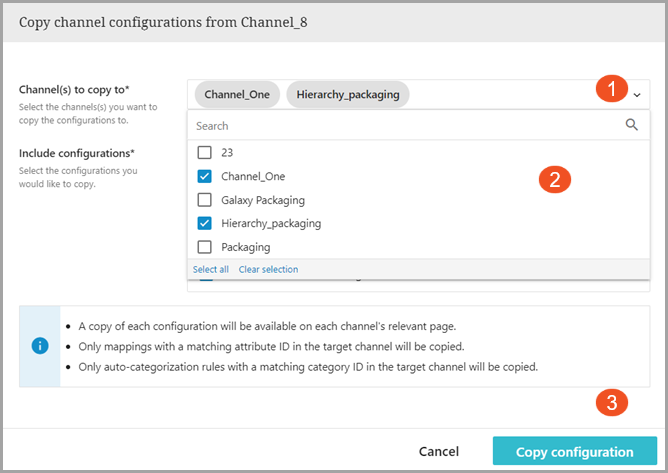Click the Copy configuration button
The height and width of the screenshot is (473, 668).
coord(574,452)
